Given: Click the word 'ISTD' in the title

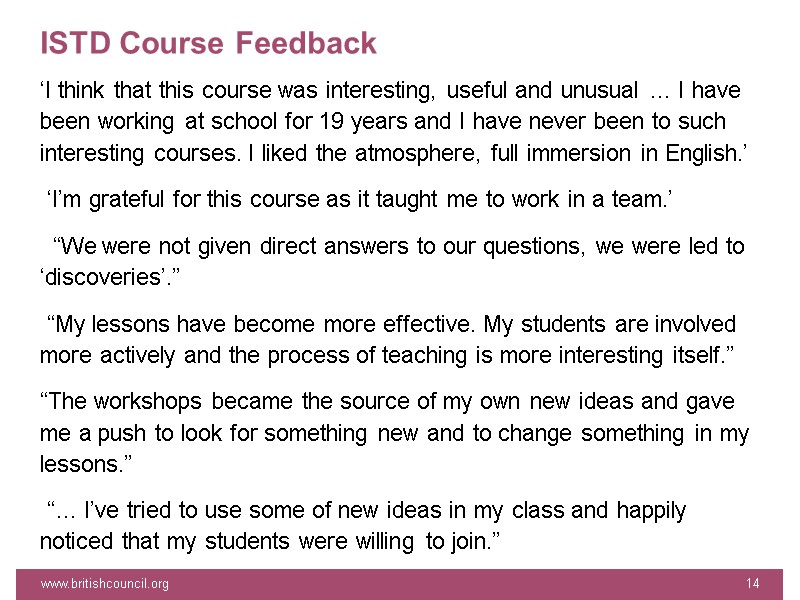Looking at the screenshot, I should click(x=72, y=44).
